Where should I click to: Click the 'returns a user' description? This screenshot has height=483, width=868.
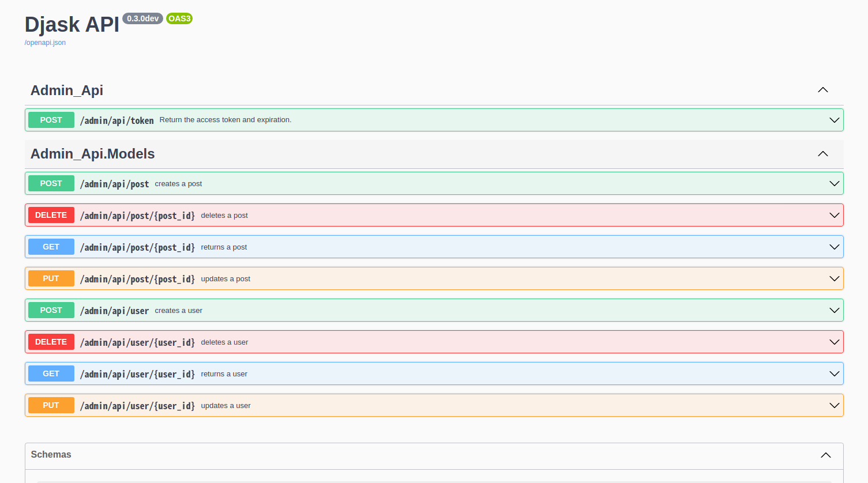pos(224,374)
